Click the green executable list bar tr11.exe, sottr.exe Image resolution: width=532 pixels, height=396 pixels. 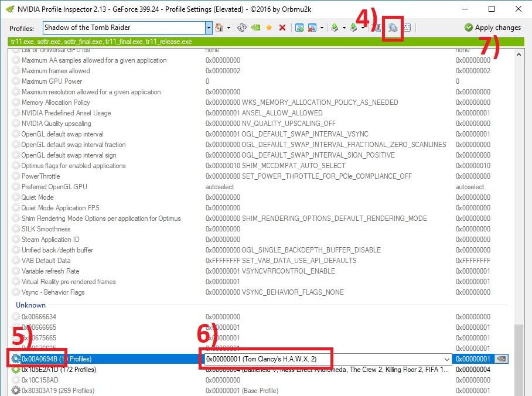(x=266, y=42)
